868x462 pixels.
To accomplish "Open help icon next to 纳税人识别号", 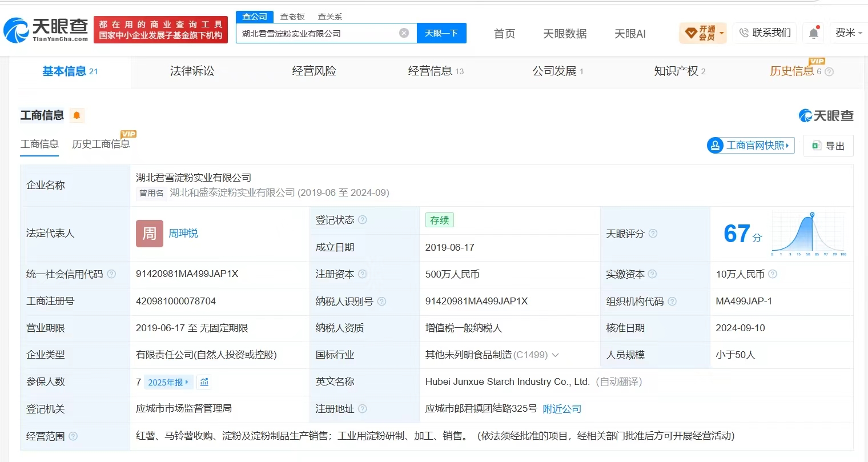I will click(x=381, y=302).
